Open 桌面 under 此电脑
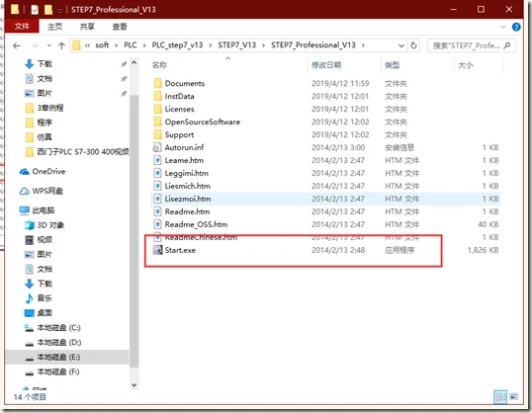The image size is (532, 413). 44,313
